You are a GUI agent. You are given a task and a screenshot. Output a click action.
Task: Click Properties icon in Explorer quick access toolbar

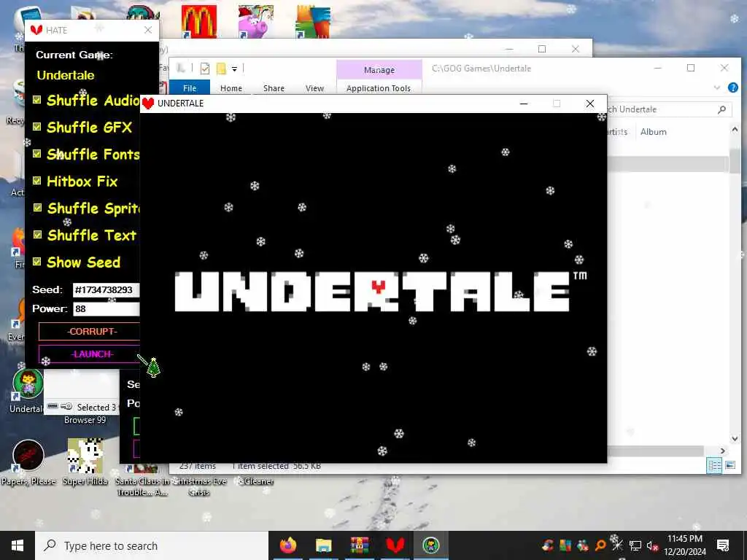pos(205,69)
